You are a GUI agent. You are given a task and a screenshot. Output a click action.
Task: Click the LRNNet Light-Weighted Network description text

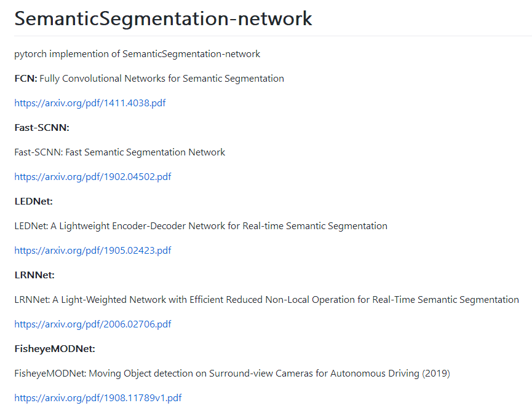coord(266,300)
